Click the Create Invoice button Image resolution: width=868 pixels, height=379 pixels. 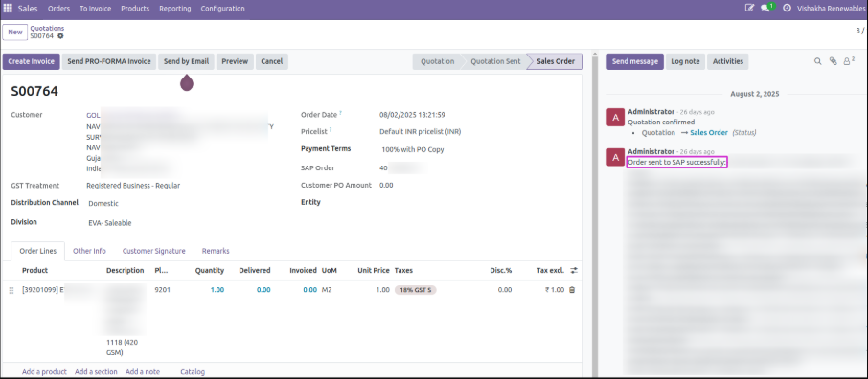31,61
